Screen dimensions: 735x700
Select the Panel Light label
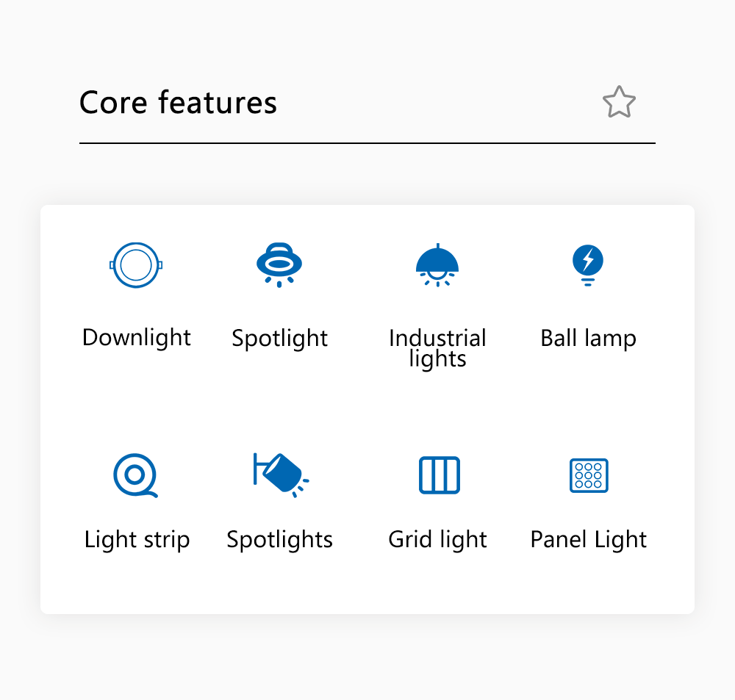(588, 540)
